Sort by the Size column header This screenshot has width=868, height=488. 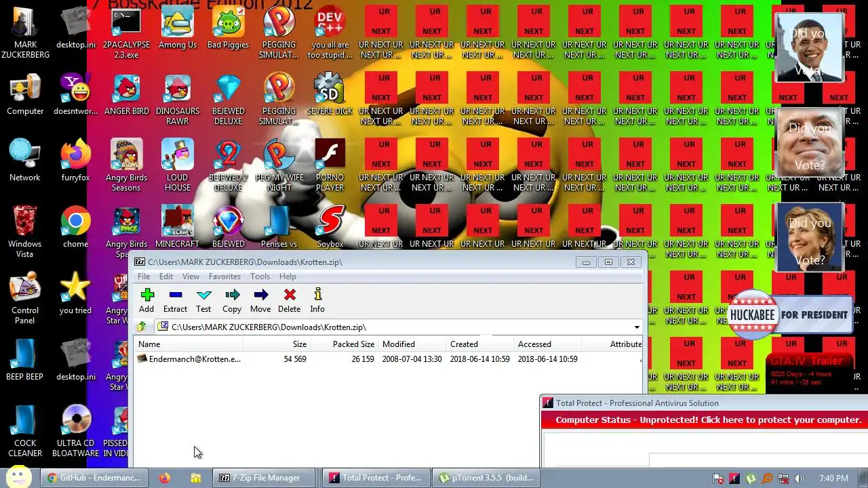[x=277, y=344]
